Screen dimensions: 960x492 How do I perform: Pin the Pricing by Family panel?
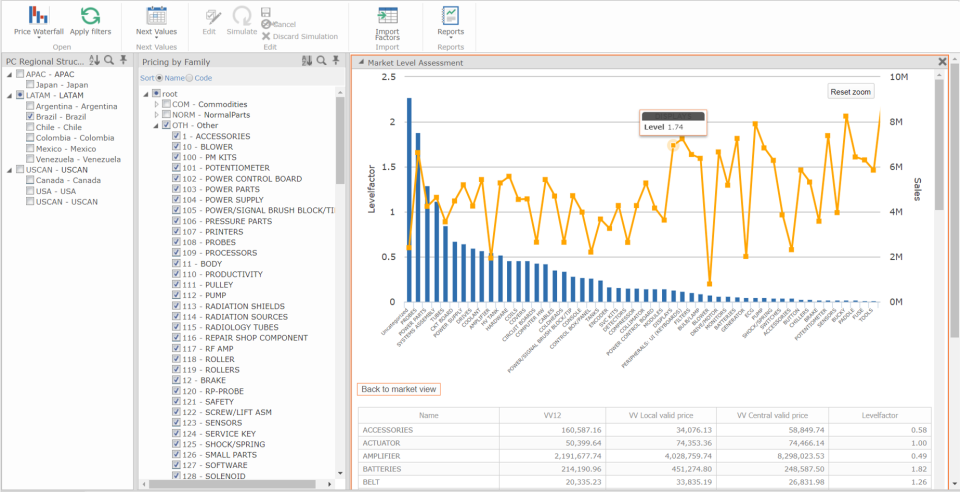pos(336,61)
